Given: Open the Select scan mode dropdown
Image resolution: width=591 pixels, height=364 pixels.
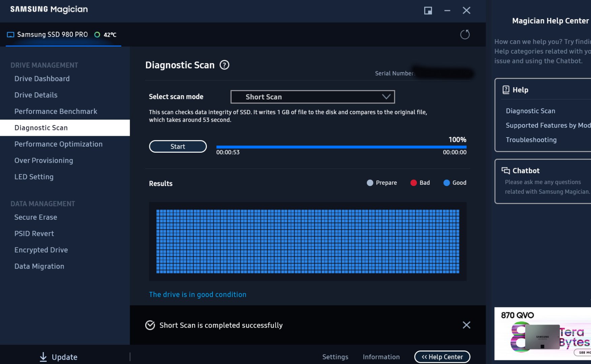Looking at the screenshot, I should pos(312,97).
